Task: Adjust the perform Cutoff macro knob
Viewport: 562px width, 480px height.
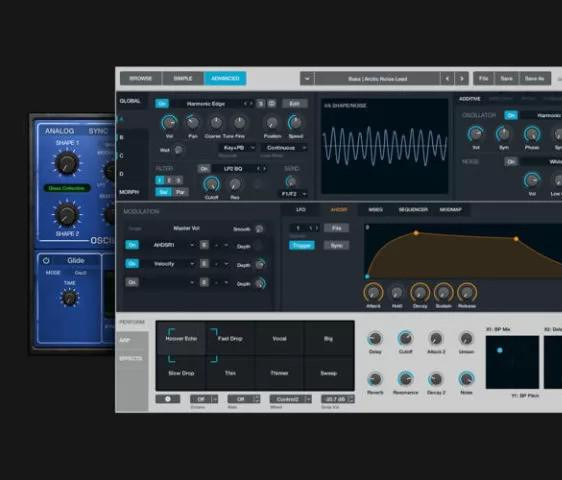Action: [x=405, y=338]
